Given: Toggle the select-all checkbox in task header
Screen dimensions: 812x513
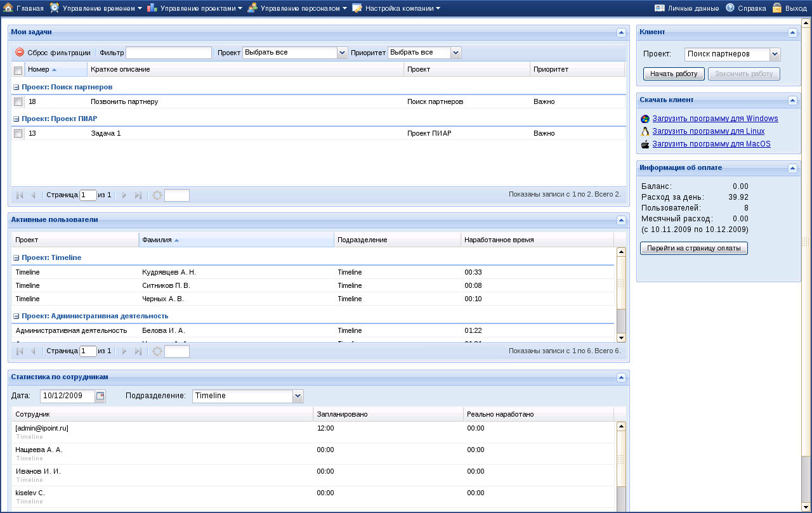Looking at the screenshot, I should 18,70.
